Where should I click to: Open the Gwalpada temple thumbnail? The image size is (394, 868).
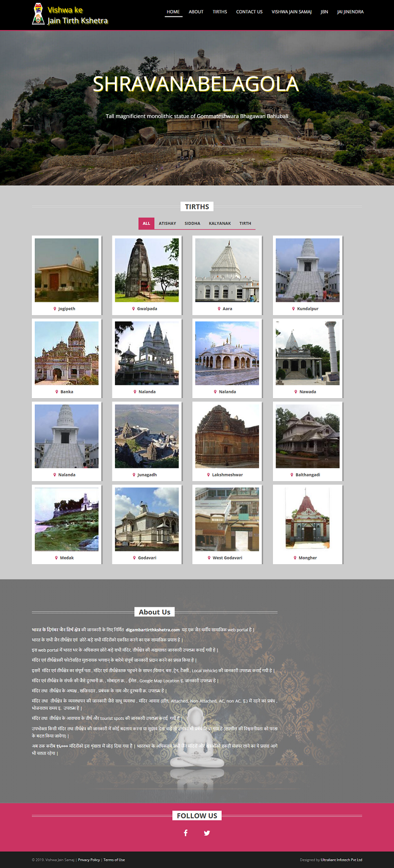coord(147,270)
